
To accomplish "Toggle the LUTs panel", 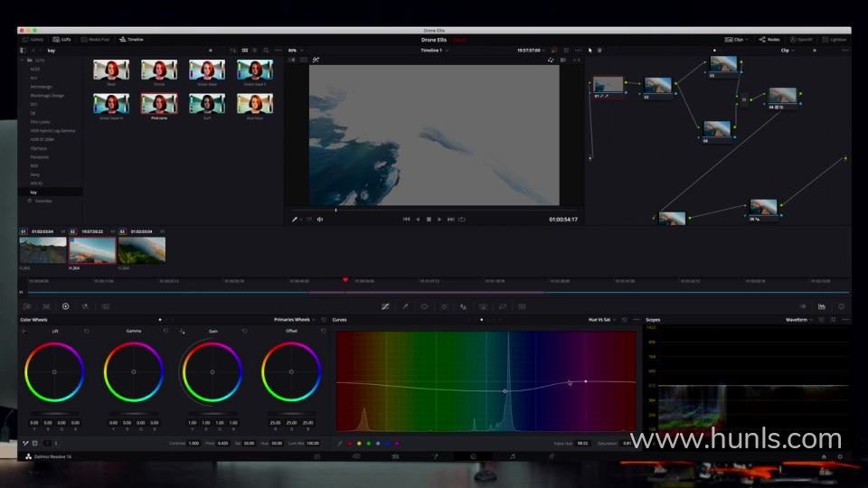I will coord(61,40).
